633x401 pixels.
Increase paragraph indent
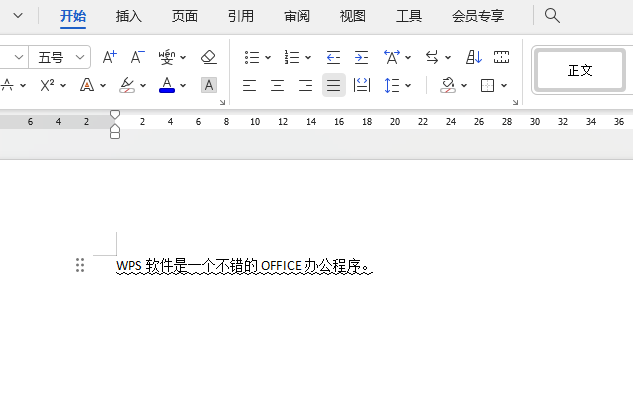pos(361,57)
